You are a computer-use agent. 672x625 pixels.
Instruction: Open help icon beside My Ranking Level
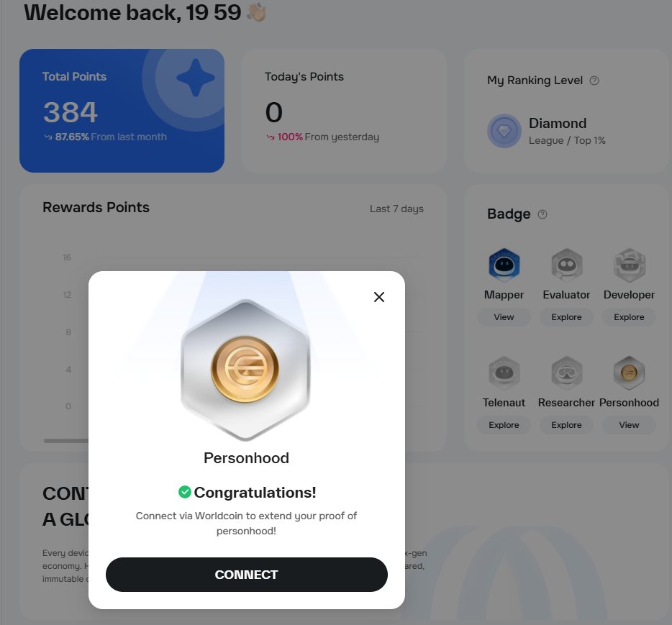[594, 81]
